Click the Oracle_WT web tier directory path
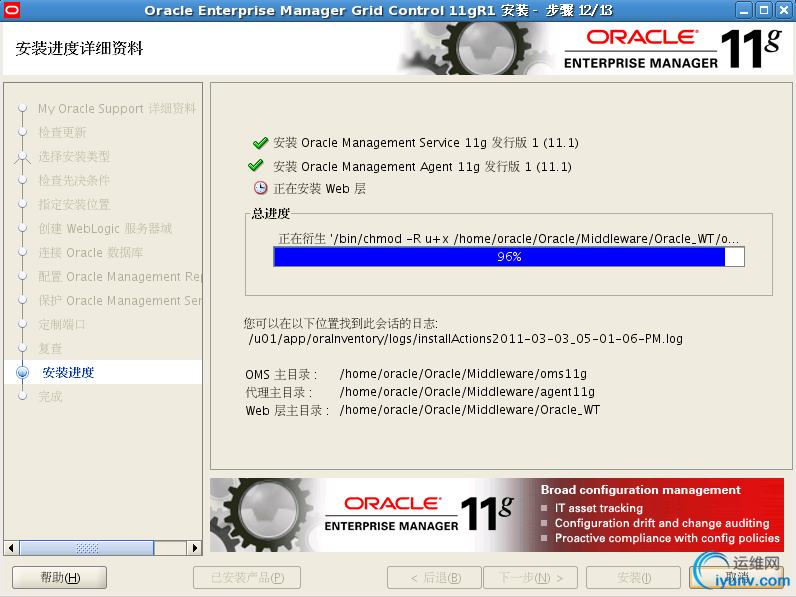The image size is (796, 597). coord(470,410)
